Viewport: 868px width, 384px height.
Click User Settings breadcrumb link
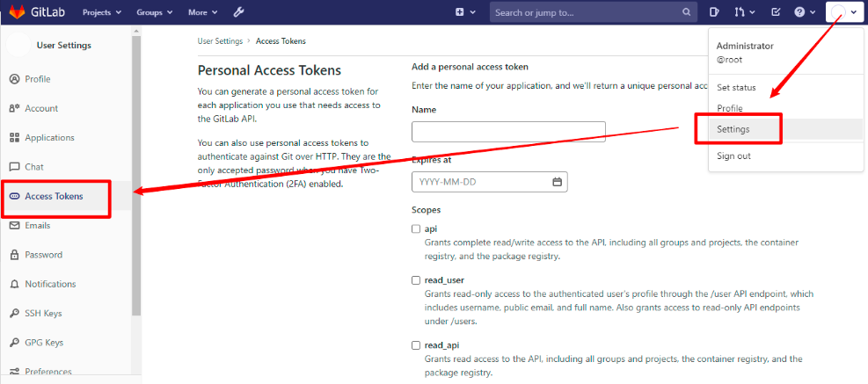coord(220,41)
